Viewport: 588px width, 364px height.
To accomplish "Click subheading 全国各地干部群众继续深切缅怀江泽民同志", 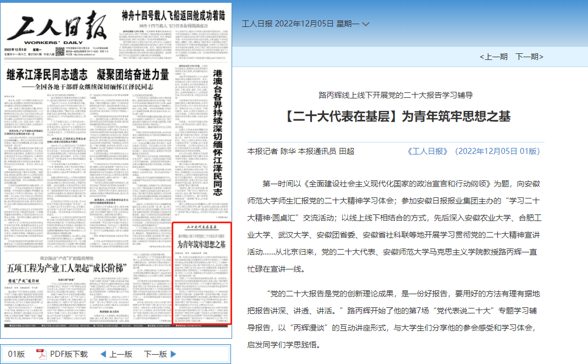I will [x=88, y=87].
